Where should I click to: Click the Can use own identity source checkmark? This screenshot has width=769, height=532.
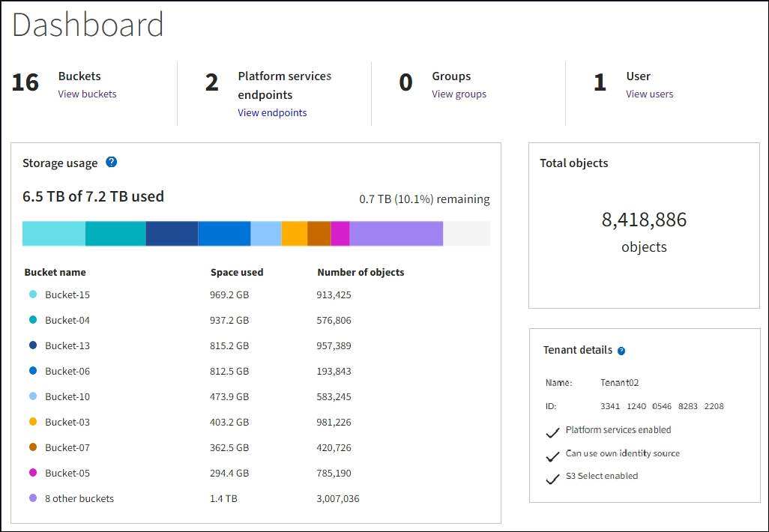click(552, 455)
